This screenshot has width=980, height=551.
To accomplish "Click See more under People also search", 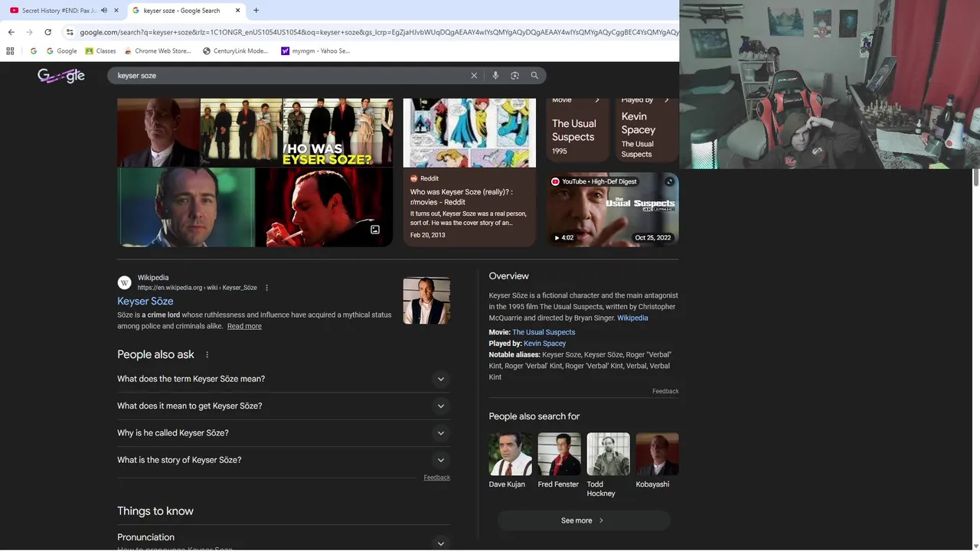I will pos(583,520).
